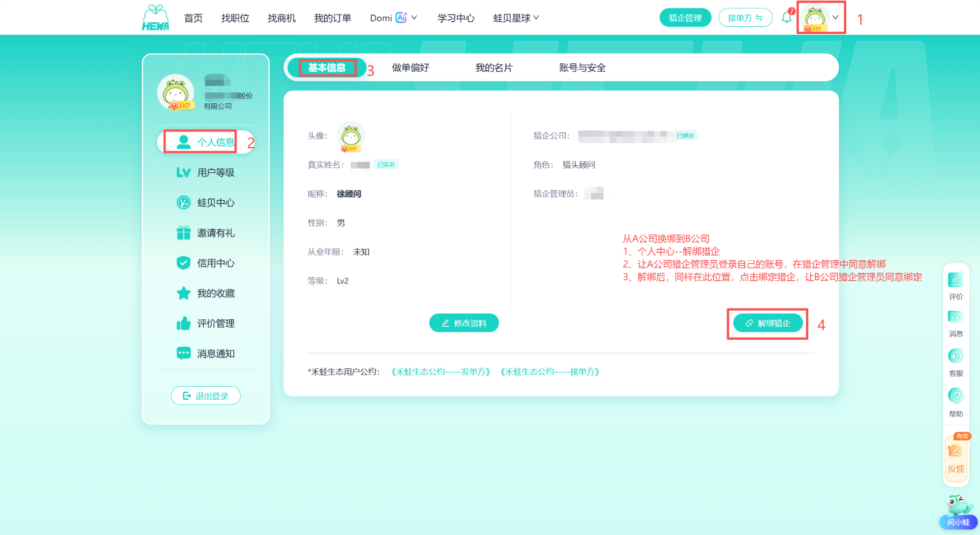
Task: Click the HEWA logo
Action: (155, 18)
